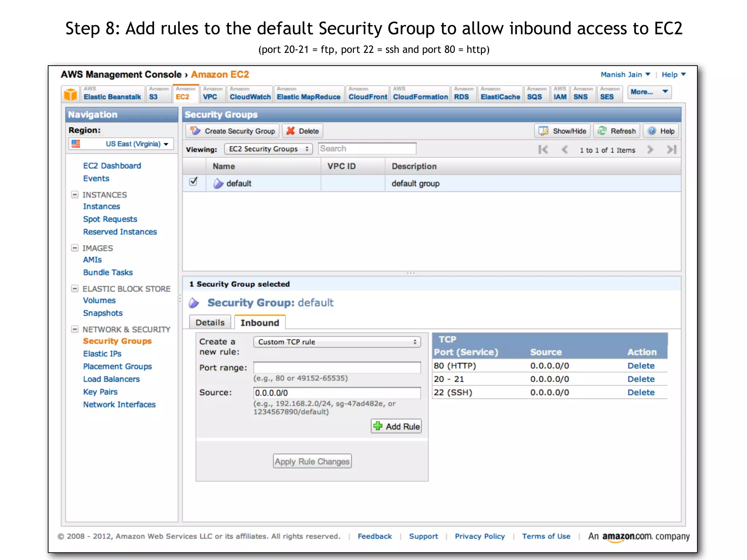Image resolution: width=747 pixels, height=560 pixels.
Task: Click the green plus Add Rule icon
Action: pyautogui.click(x=378, y=426)
